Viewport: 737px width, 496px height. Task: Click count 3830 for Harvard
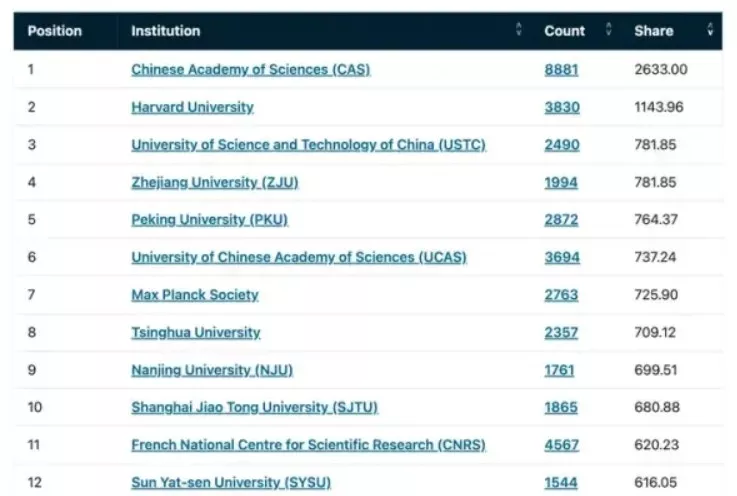(x=562, y=107)
